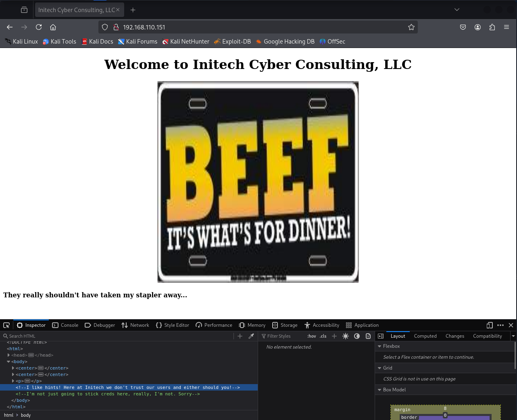This screenshot has width=517, height=420.
Task: Open Firefox's application menu
Action: [507, 27]
